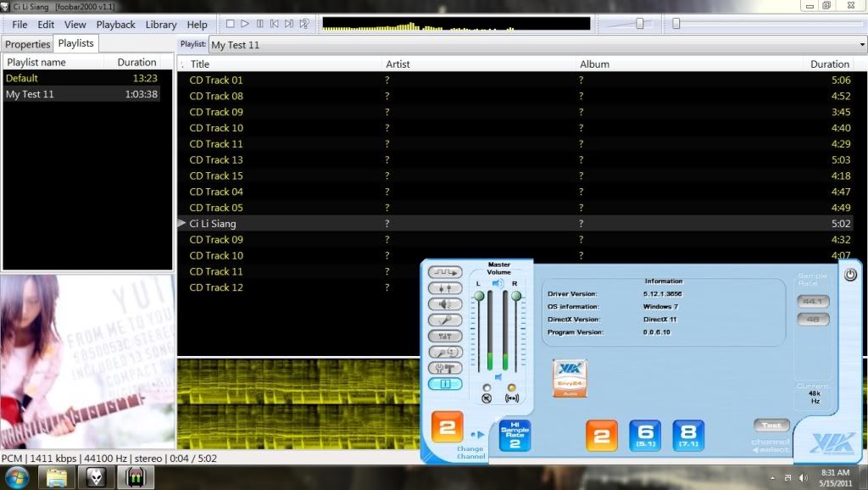Click the yellow spectrogram panel

[298, 404]
